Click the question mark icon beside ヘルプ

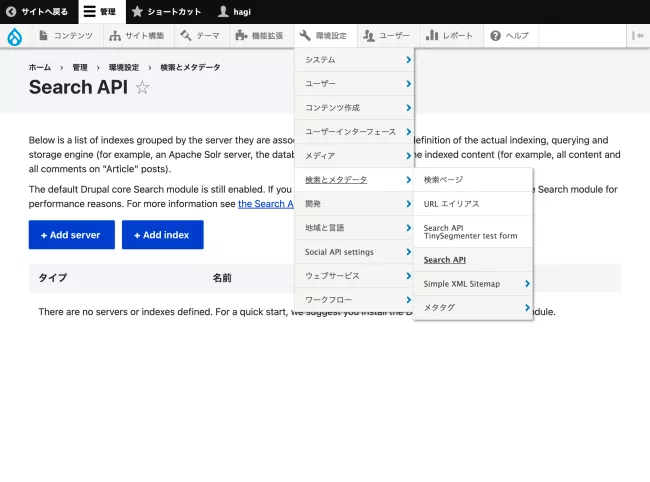click(x=495, y=36)
